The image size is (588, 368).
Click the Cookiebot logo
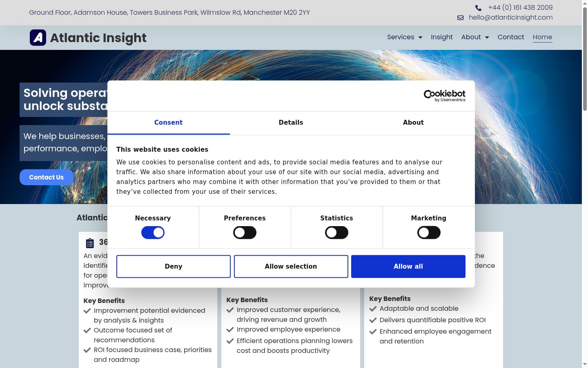pyautogui.click(x=445, y=96)
